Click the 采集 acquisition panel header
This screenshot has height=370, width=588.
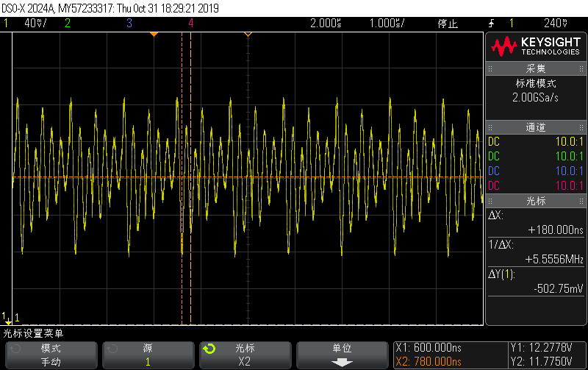click(536, 68)
